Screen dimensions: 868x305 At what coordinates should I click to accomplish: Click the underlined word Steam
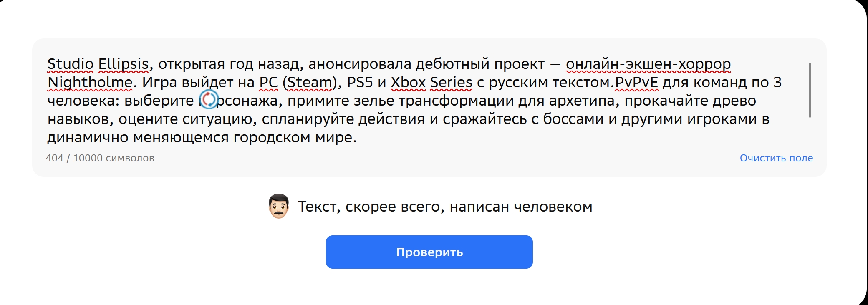coord(309,82)
